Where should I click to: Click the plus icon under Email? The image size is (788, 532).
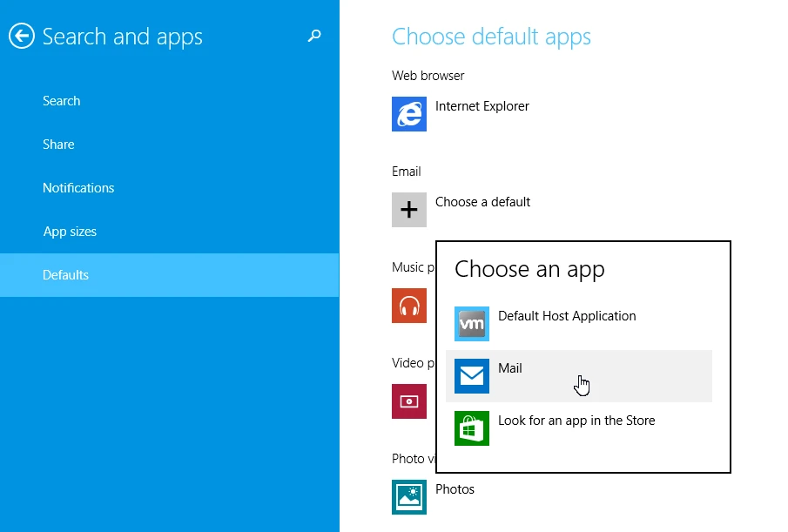click(409, 210)
